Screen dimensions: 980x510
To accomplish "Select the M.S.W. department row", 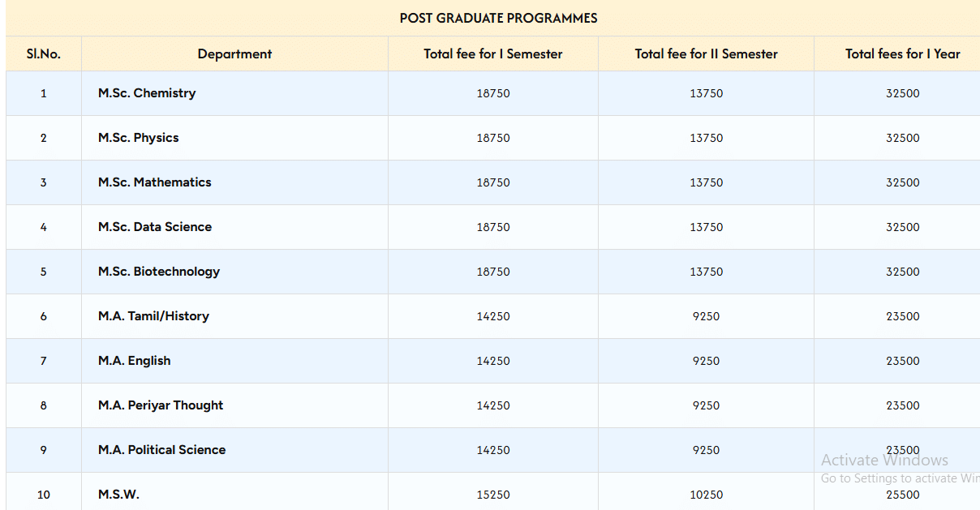I will click(x=119, y=495).
